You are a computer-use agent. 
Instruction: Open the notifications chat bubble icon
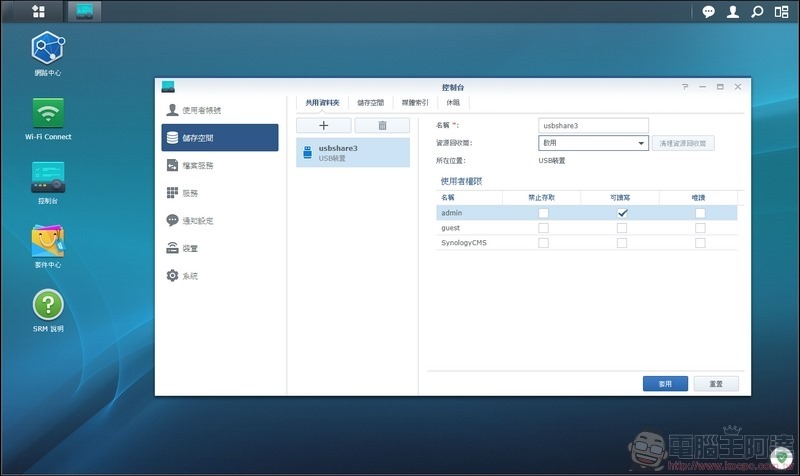click(708, 12)
